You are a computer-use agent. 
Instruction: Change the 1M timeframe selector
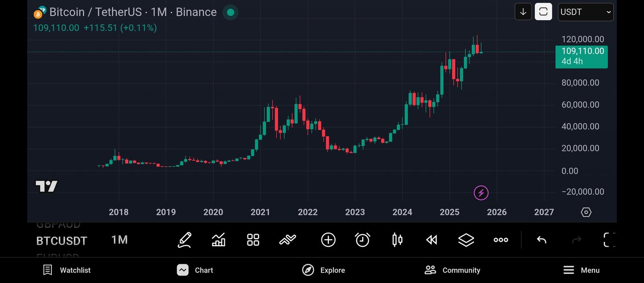point(119,240)
